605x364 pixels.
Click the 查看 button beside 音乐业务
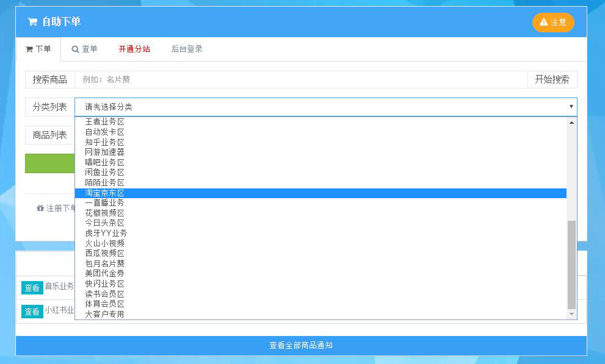click(32, 288)
